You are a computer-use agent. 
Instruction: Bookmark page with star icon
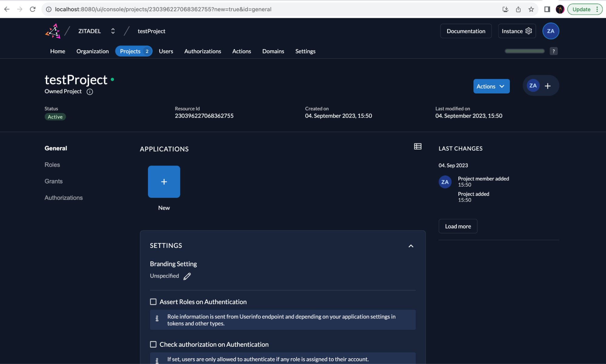(x=531, y=9)
